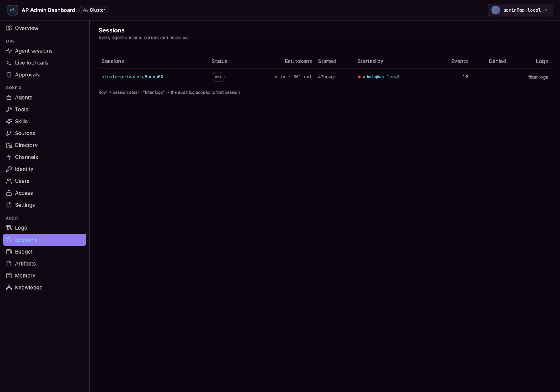The width and height of the screenshot is (560, 392).
Task: Select the highlighted Sessions sidebar item
Action: pos(44,240)
